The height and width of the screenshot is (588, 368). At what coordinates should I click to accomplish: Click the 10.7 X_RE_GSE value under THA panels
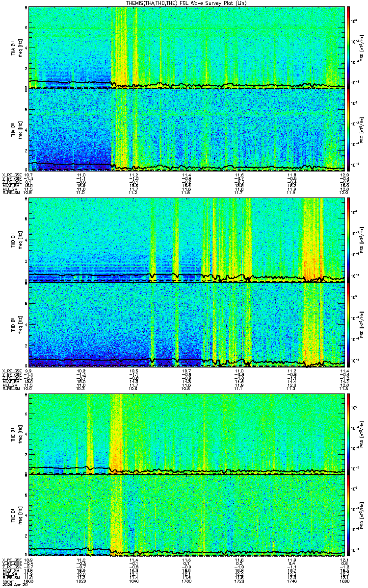pyautogui.click(x=29, y=175)
